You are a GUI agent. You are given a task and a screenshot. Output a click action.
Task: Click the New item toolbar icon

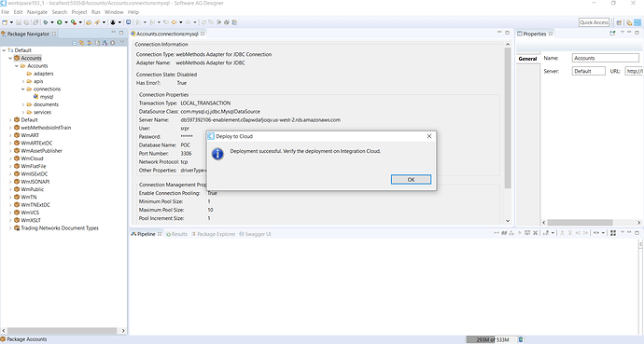(x=5, y=22)
